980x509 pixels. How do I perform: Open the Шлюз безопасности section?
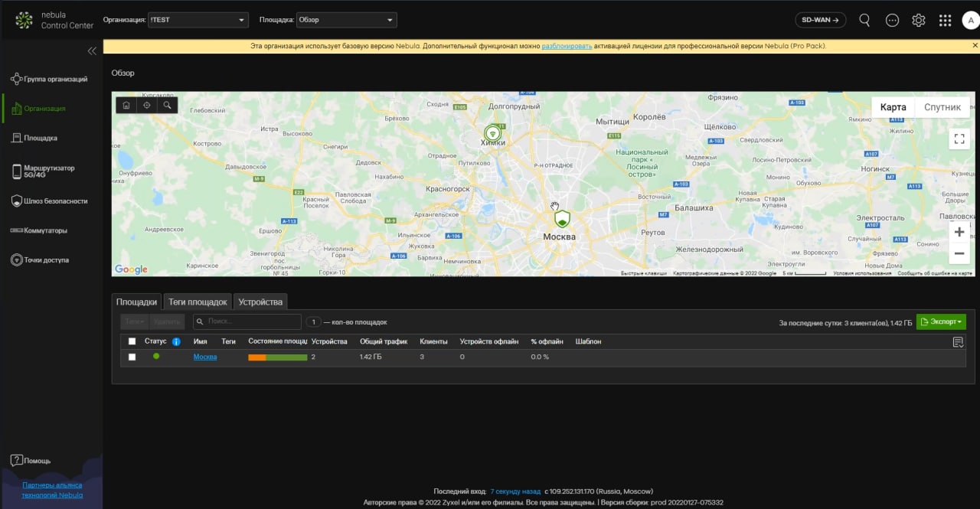point(49,201)
